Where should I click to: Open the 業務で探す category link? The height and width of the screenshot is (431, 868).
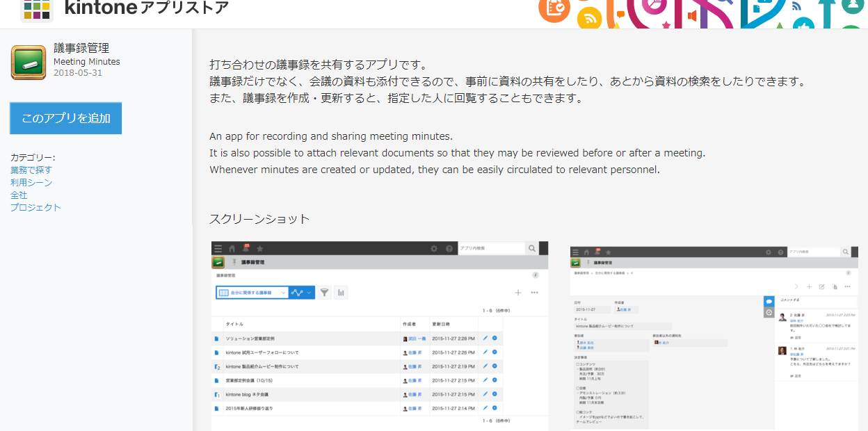[x=31, y=170]
